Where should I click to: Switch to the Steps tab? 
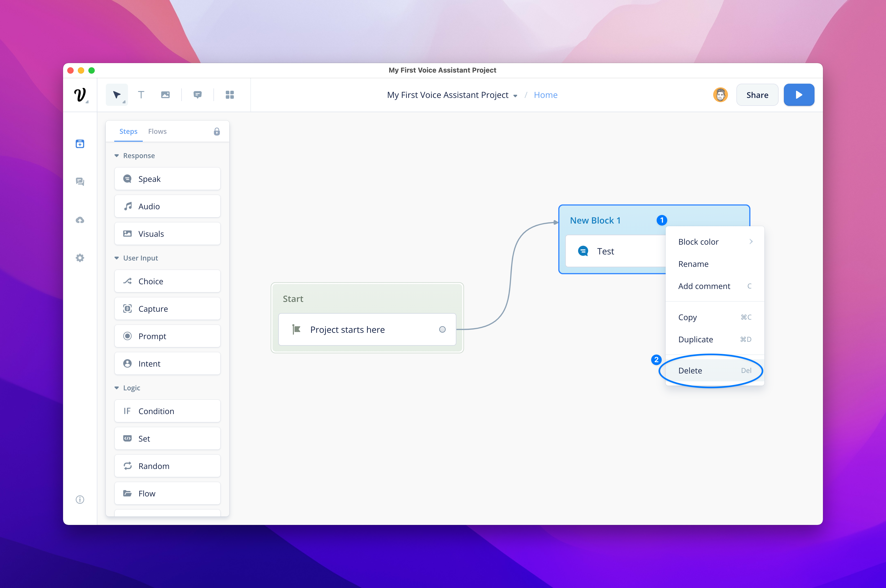128,132
